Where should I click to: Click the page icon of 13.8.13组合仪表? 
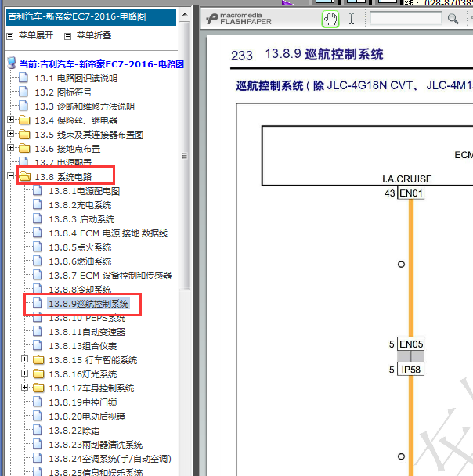[38, 345]
